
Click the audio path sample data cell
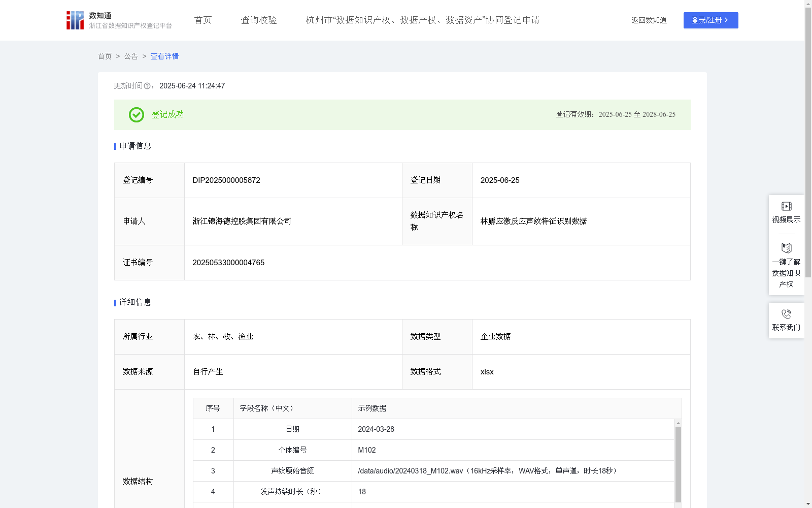click(513, 471)
